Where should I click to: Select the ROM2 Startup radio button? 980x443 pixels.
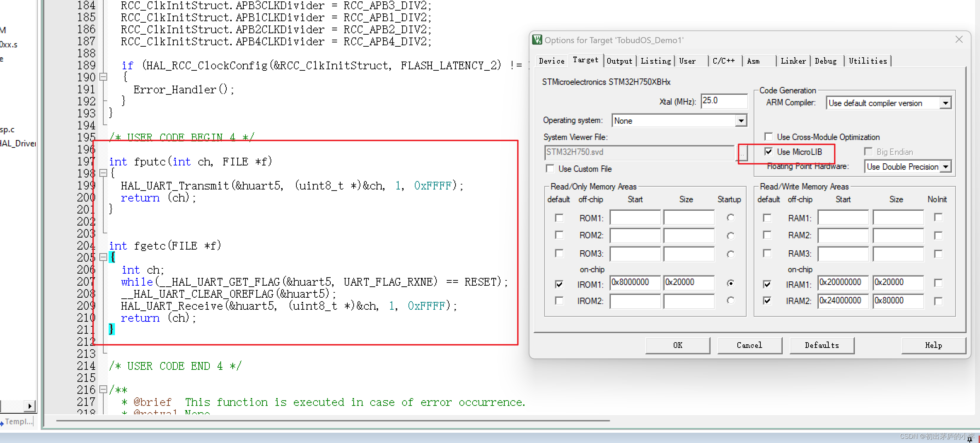(730, 236)
